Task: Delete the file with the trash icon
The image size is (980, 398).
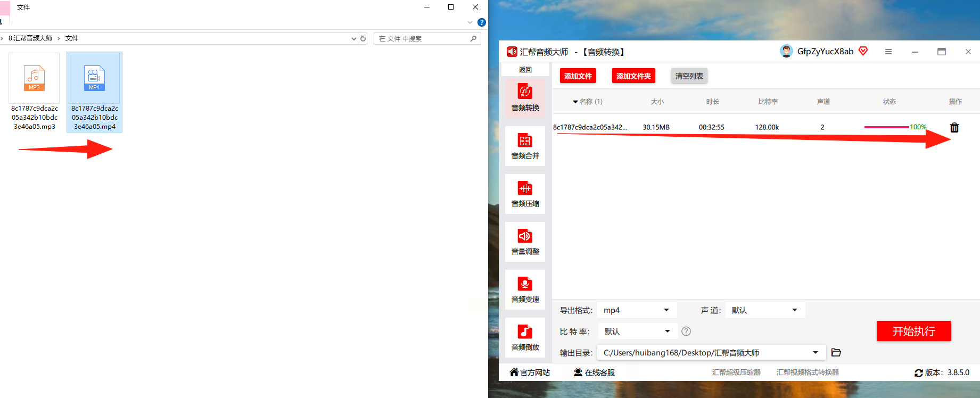Action: [x=954, y=127]
